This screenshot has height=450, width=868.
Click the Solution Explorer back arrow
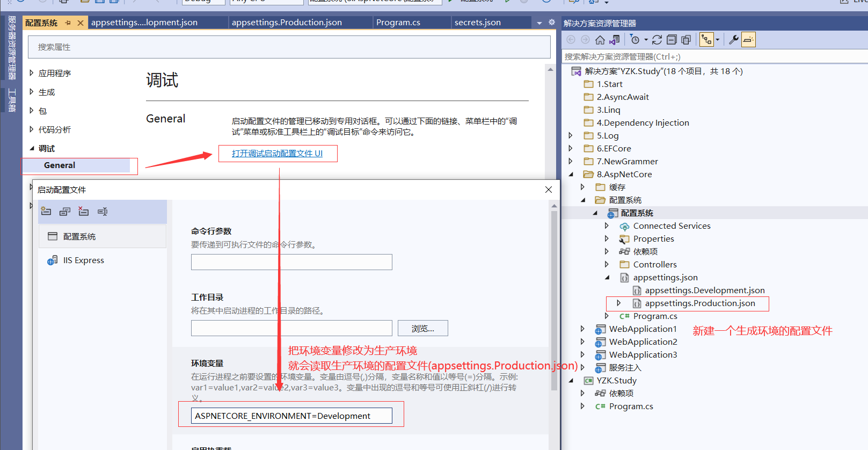pyautogui.click(x=571, y=40)
